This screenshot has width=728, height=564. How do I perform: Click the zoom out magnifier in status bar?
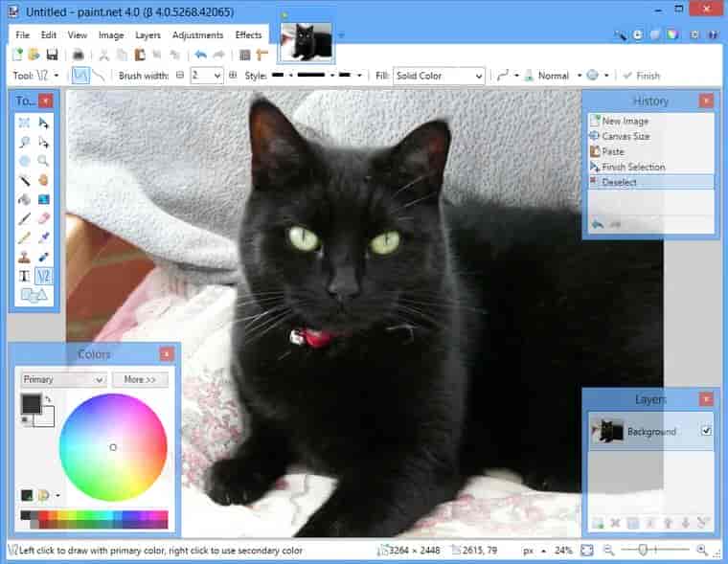point(608,551)
